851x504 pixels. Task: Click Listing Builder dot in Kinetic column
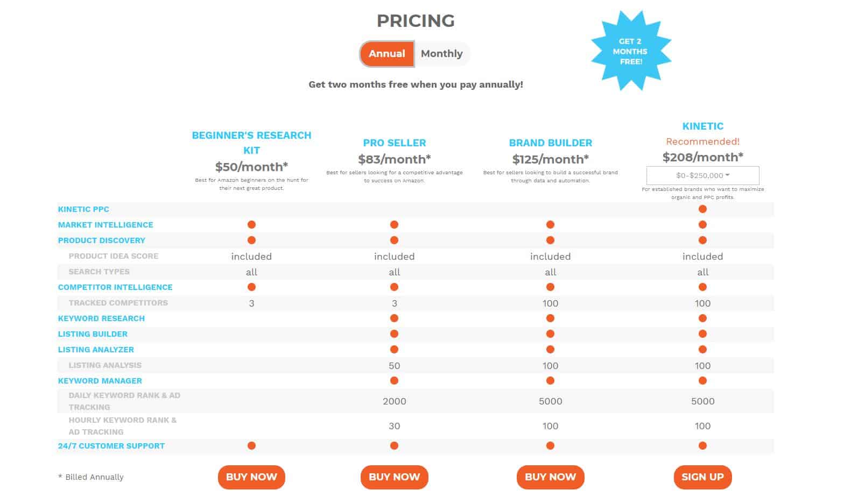click(702, 334)
